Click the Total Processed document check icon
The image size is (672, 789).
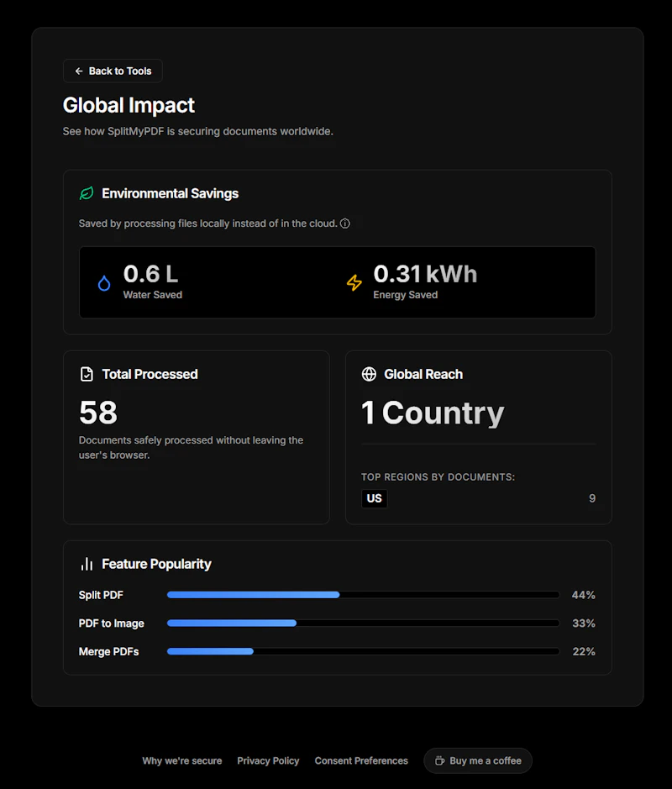tap(87, 374)
